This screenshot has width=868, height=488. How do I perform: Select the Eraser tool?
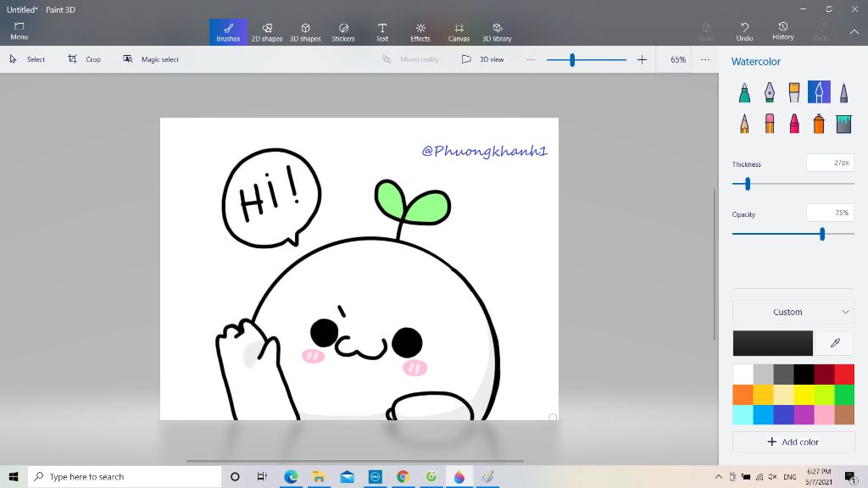[770, 124]
